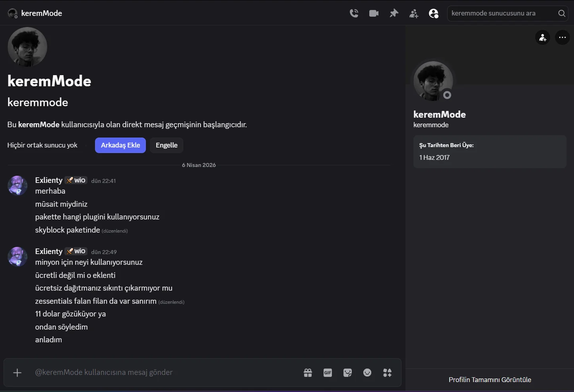The width and height of the screenshot is (574, 392).
Task: Start a voice call with keremMode
Action: [354, 13]
